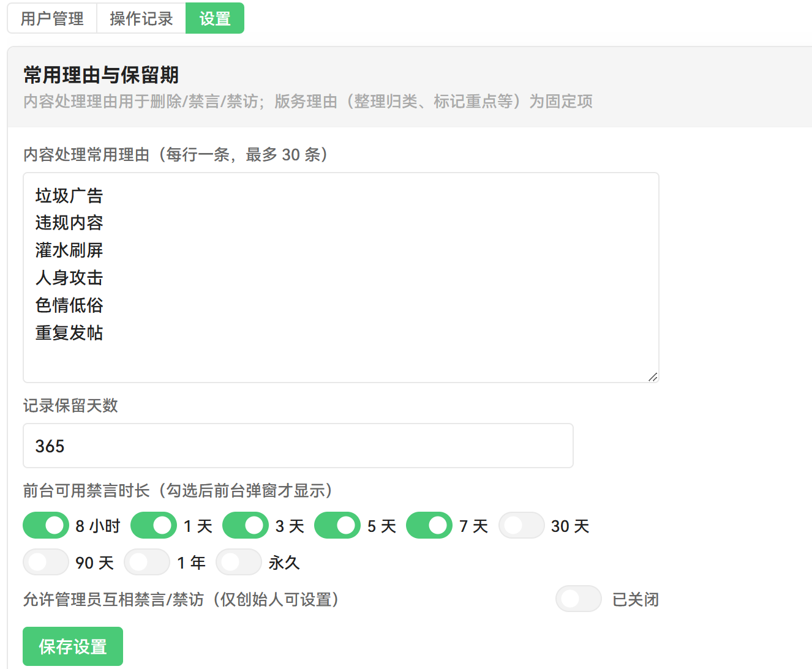The width and height of the screenshot is (812, 669).
Task: Click the 记录保留天数 input showing 365
Action: 298,446
